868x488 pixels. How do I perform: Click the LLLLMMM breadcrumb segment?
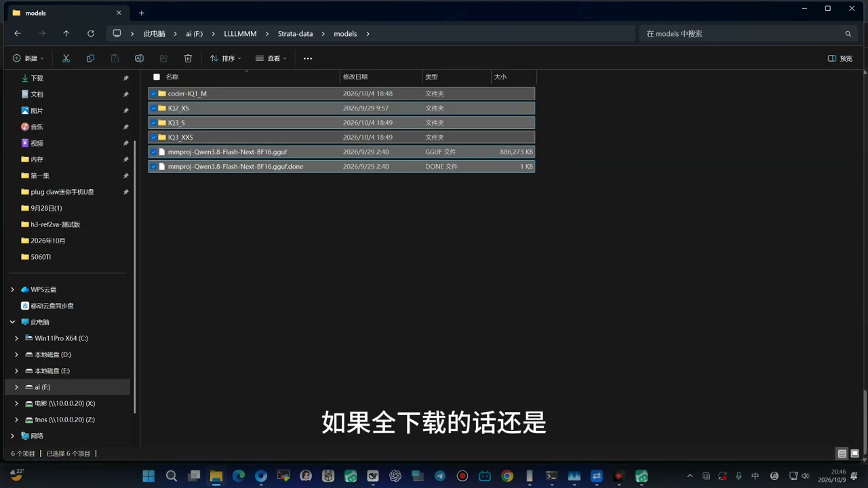coord(240,33)
